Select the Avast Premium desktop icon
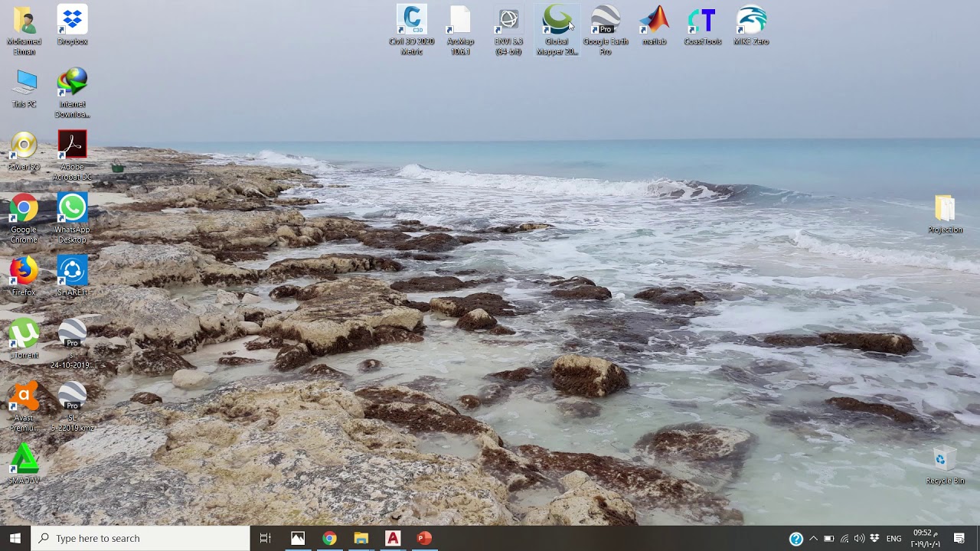Image resolution: width=980 pixels, height=551 pixels. pos(24,407)
